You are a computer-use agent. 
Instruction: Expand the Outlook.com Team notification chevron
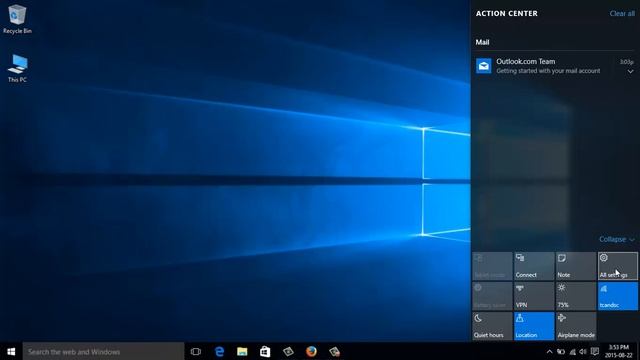(630, 71)
